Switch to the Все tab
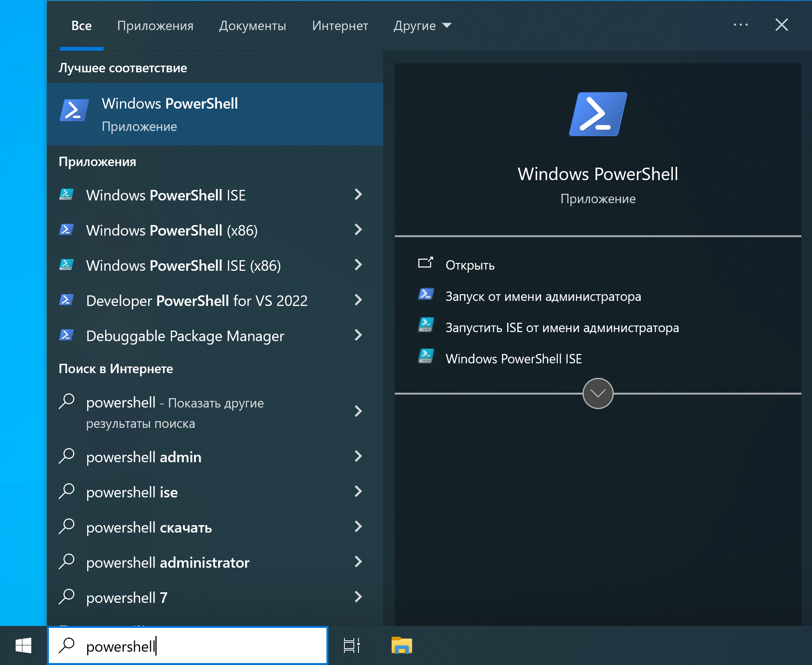The height and width of the screenshot is (665, 812). pos(81,26)
